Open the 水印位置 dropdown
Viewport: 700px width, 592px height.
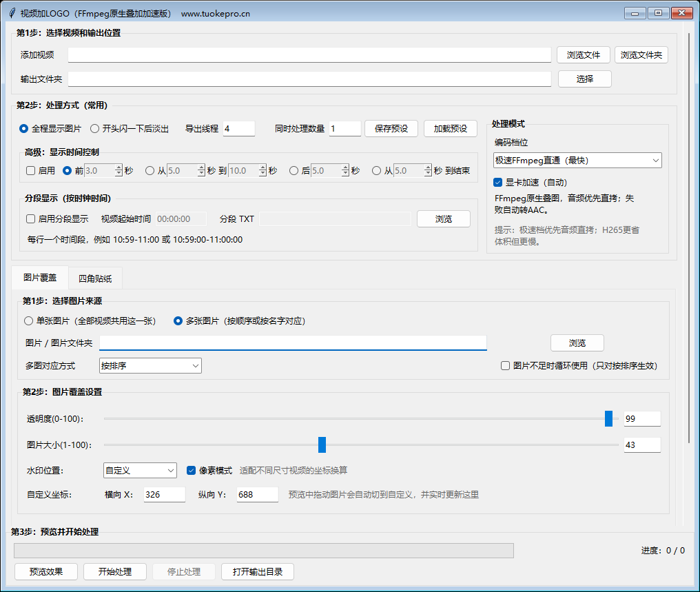pos(140,471)
